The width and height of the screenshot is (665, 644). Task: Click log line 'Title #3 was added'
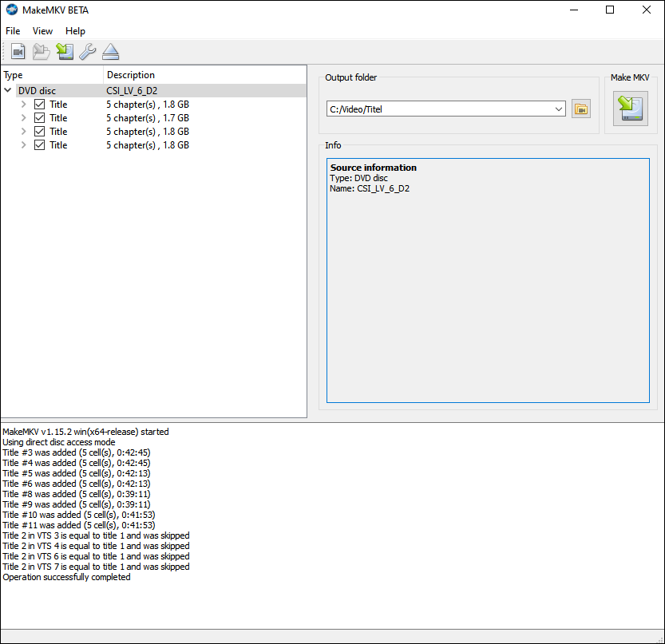[77, 452]
